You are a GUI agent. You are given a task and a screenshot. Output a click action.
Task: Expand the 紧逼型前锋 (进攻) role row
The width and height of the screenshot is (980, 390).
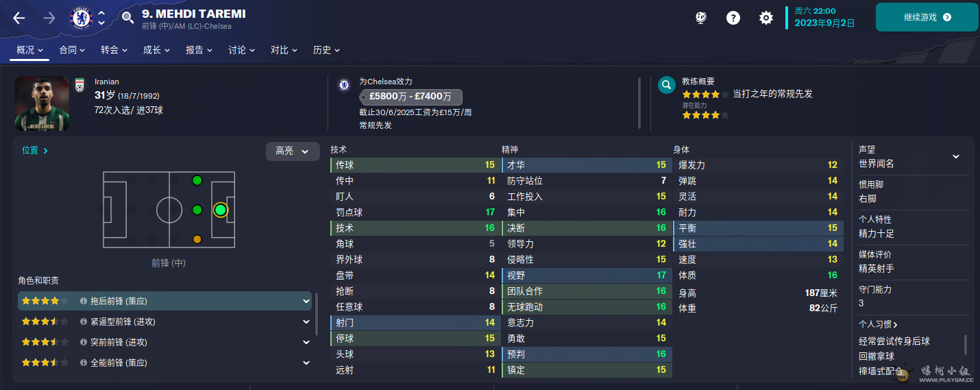tap(306, 321)
